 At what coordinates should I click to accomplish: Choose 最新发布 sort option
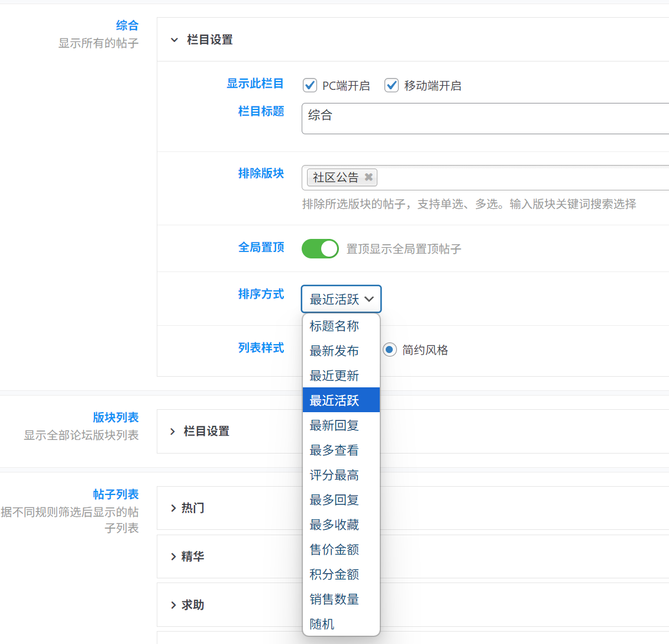334,351
